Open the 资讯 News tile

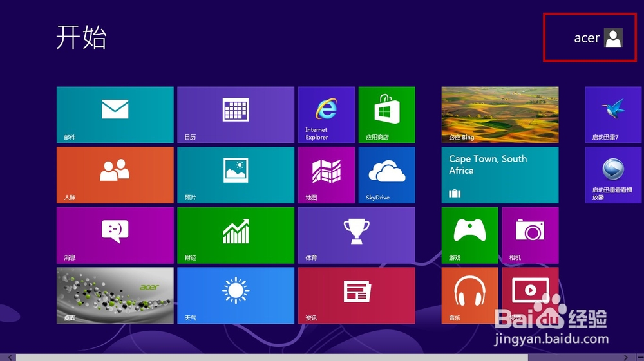[x=357, y=295]
